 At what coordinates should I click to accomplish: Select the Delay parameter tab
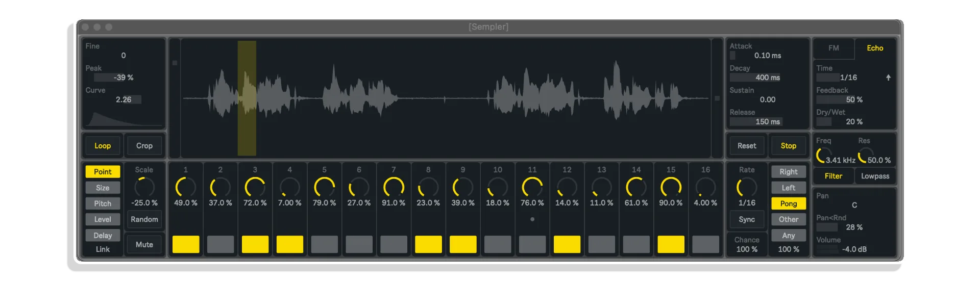103,235
